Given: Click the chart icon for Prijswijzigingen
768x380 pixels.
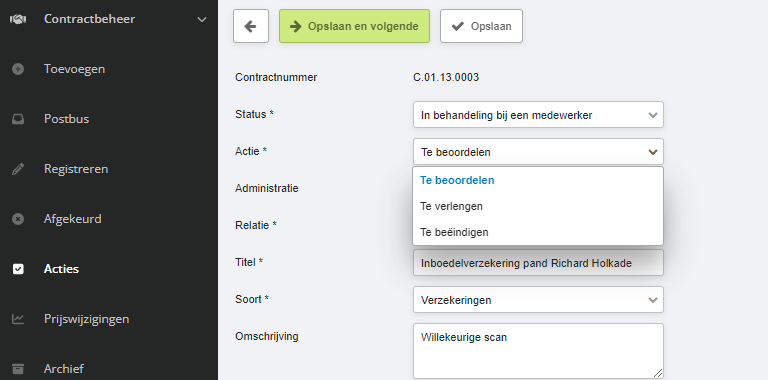Looking at the screenshot, I should point(18,319).
